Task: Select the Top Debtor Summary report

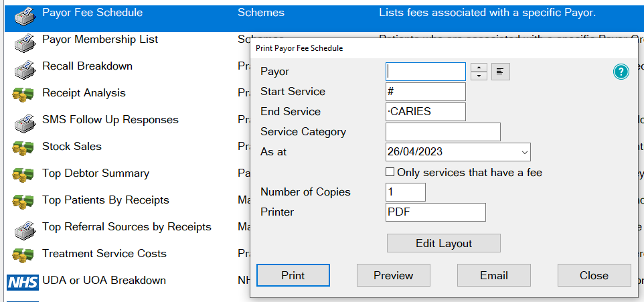Action: pos(96,173)
